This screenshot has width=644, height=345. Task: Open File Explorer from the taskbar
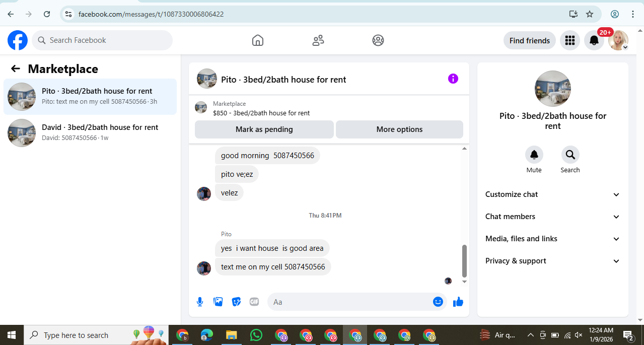coord(231,335)
